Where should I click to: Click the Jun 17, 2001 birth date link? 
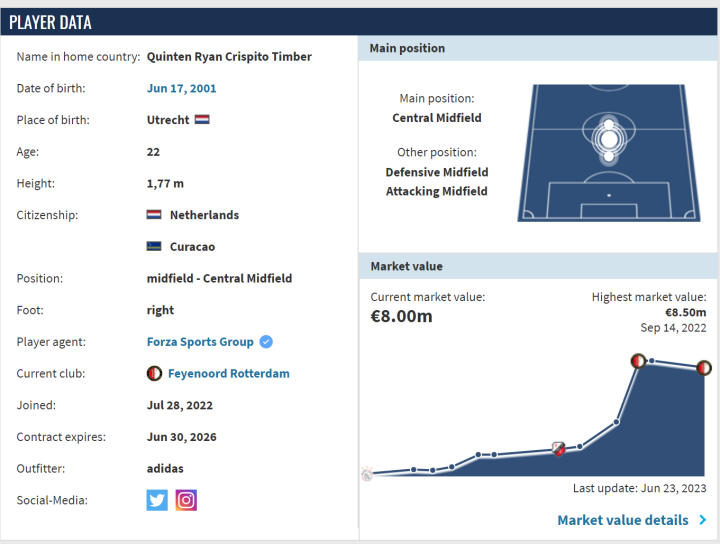[x=181, y=88]
